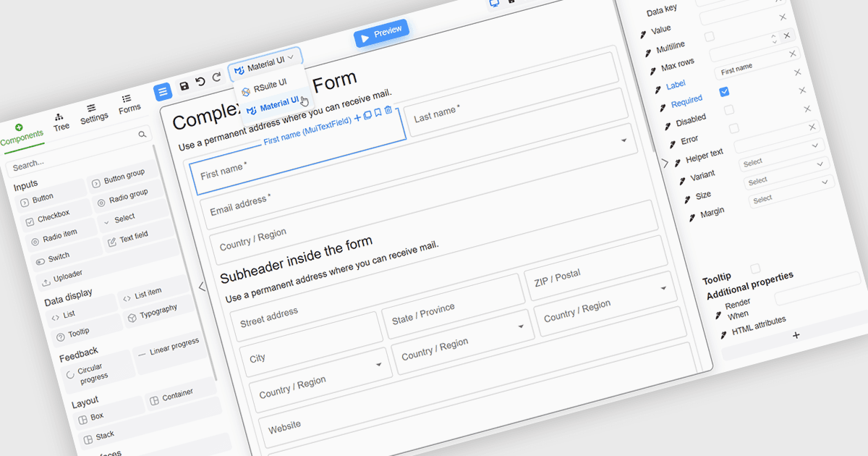
Task: Enable the Error checkbox
Action: tap(734, 128)
